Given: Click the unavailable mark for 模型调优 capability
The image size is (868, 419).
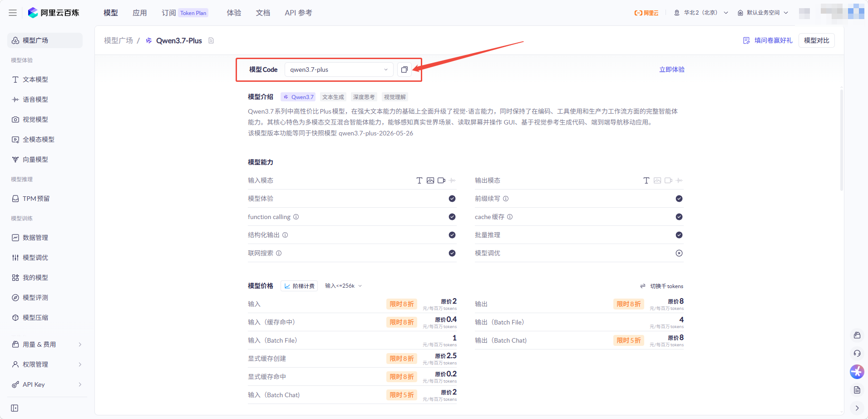Looking at the screenshot, I should [679, 253].
